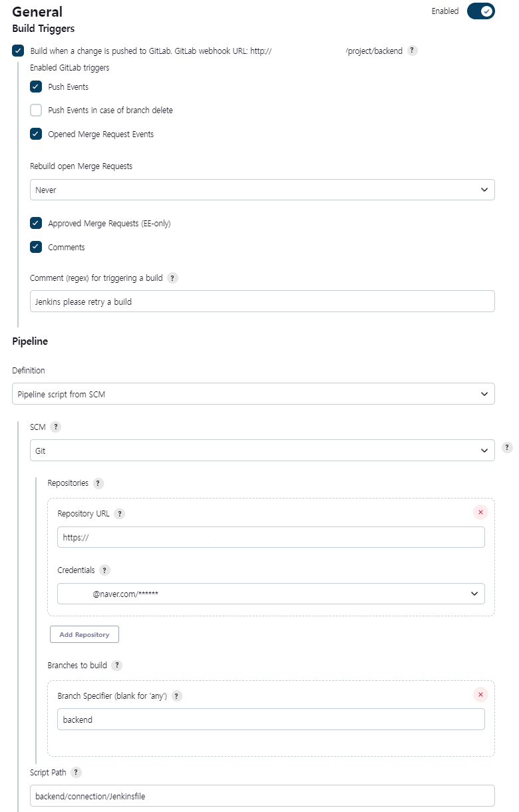This screenshot has width=519, height=812.
Task: Click the Add Repository button
Action: pos(85,634)
